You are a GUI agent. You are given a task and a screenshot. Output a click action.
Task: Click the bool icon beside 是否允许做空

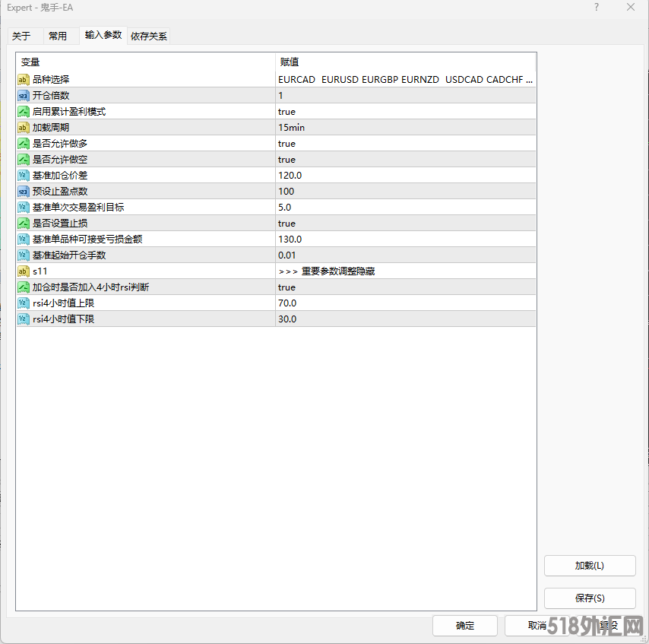pyautogui.click(x=23, y=160)
